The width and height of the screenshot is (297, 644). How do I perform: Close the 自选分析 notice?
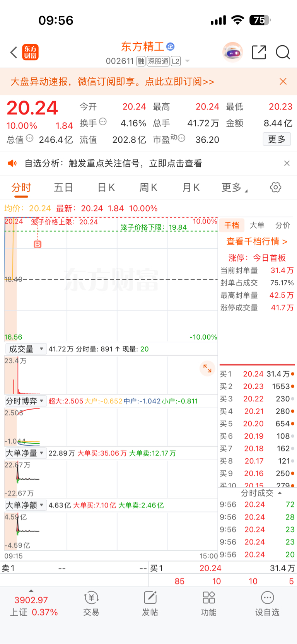coord(287,163)
